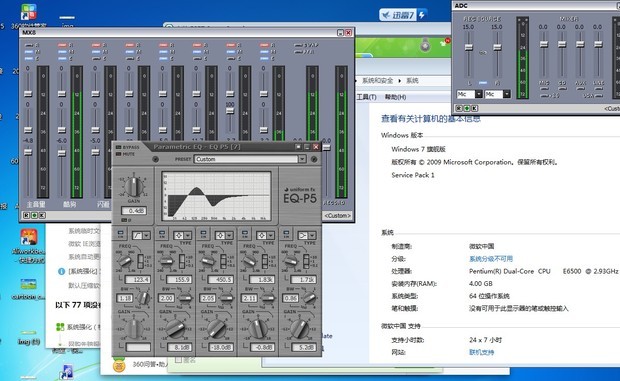Click the info icon beside 系统强化 row
The image size is (620, 381).
coord(61,271)
